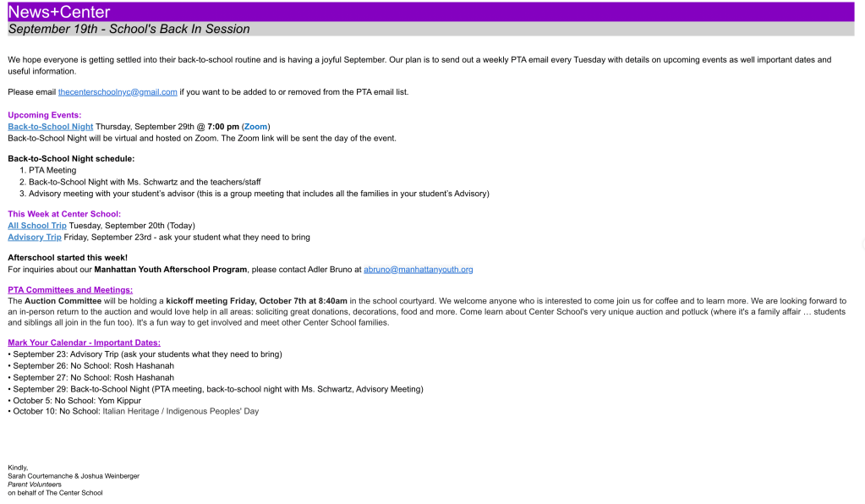Email Adler Bruno via abruno@manhattanyouth.org link
Image resolution: width=865 pixels, height=504 pixels.
coord(418,270)
